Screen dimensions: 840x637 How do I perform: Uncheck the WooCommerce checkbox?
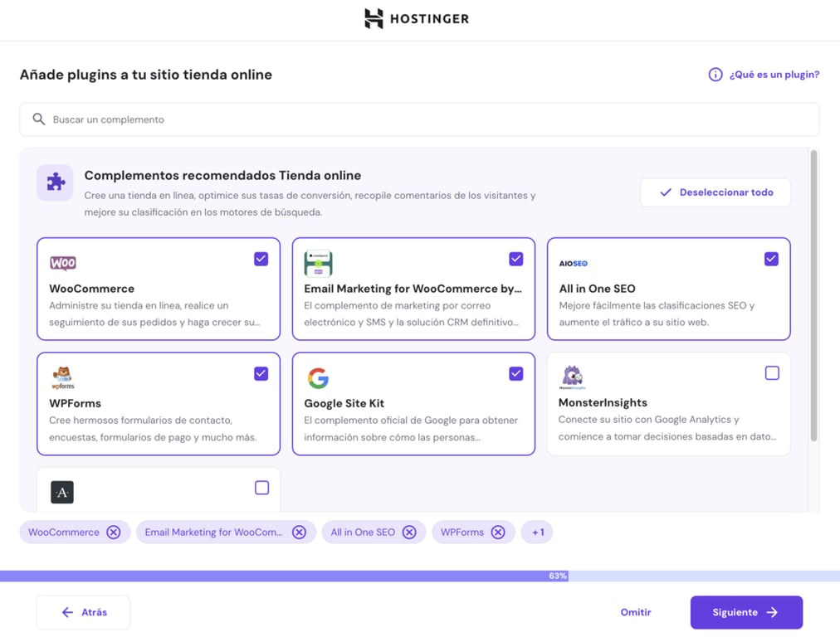[x=261, y=259]
